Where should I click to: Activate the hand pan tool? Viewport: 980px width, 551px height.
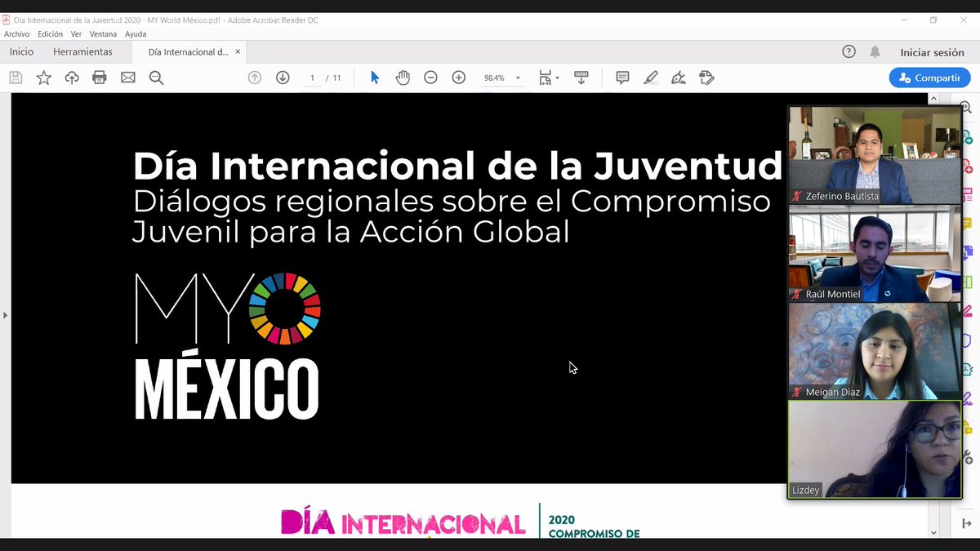[403, 78]
